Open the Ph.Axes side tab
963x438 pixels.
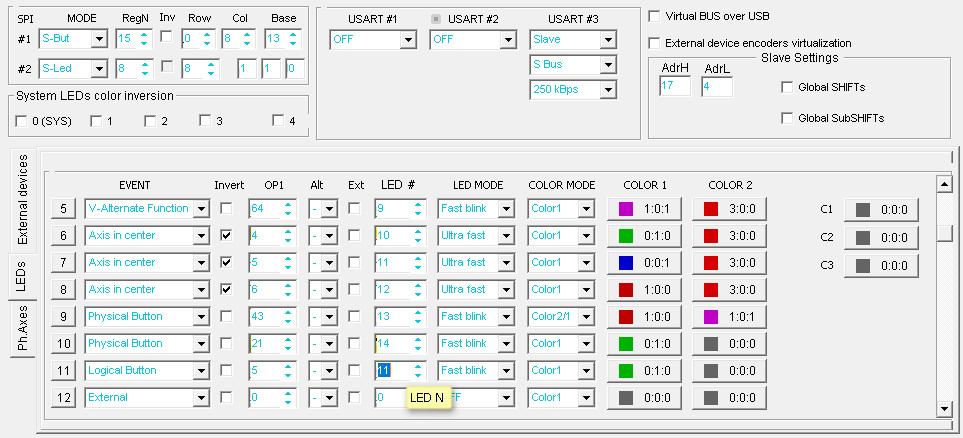(24, 328)
